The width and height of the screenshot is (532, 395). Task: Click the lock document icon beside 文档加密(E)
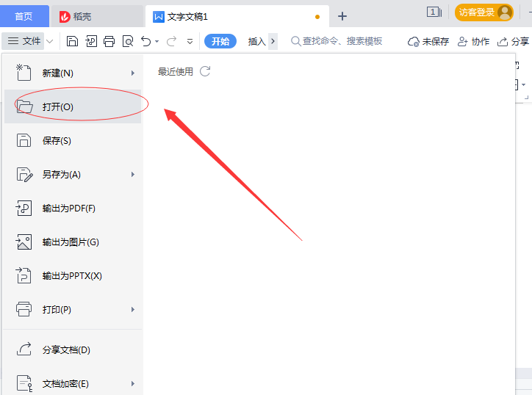(x=24, y=383)
